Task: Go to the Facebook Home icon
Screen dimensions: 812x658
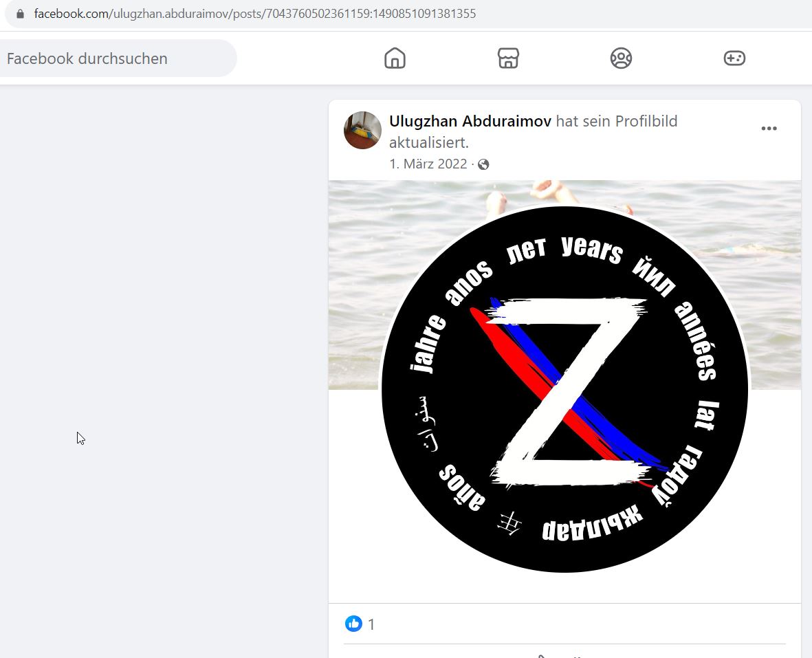Action: pos(395,58)
